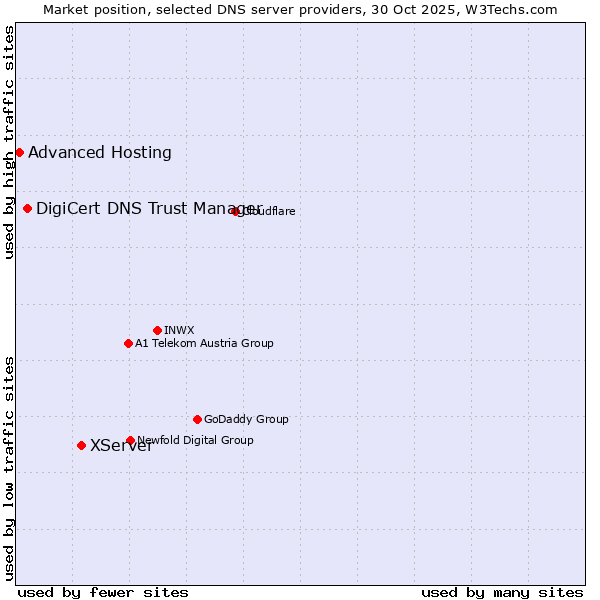Click the INWX label text
Viewport: 600px width, 600px height.
(179, 331)
